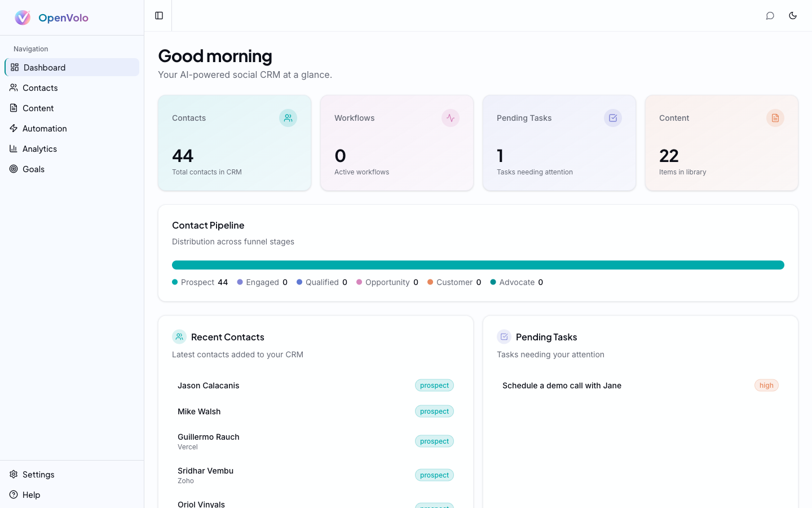Open Settings with the gear icon

click(x=13, y=474)
